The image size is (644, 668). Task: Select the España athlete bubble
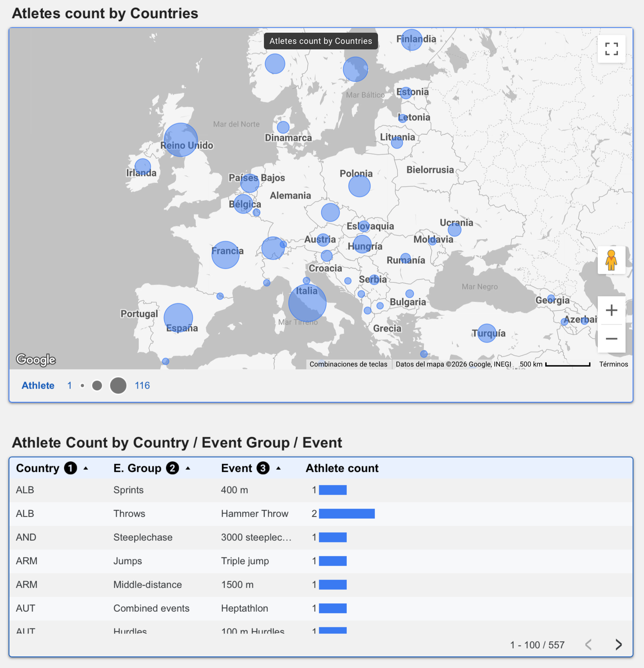tap(178, 318)
